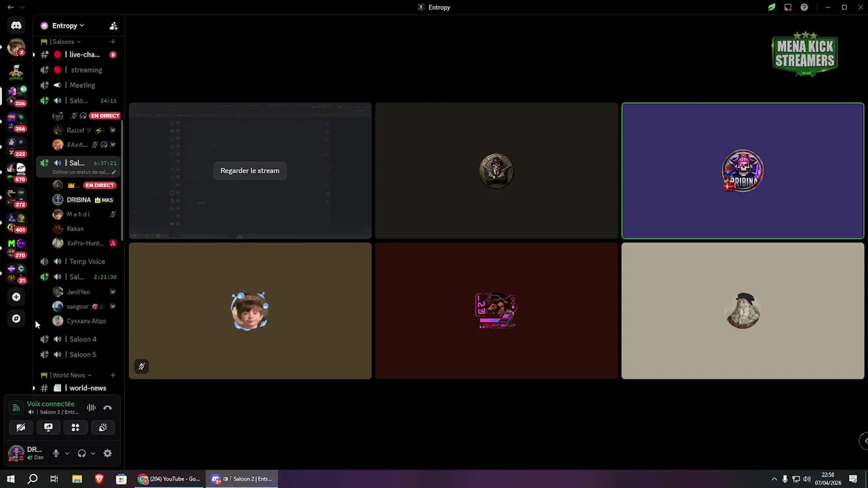This screenshot has height=488, width=868.
Task: Open the server with 226 badge
Action: [x=16, y=94]
